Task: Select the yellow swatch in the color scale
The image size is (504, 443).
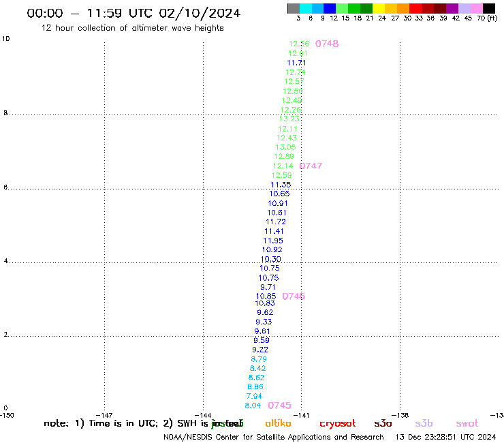Action: coord(379,8)
